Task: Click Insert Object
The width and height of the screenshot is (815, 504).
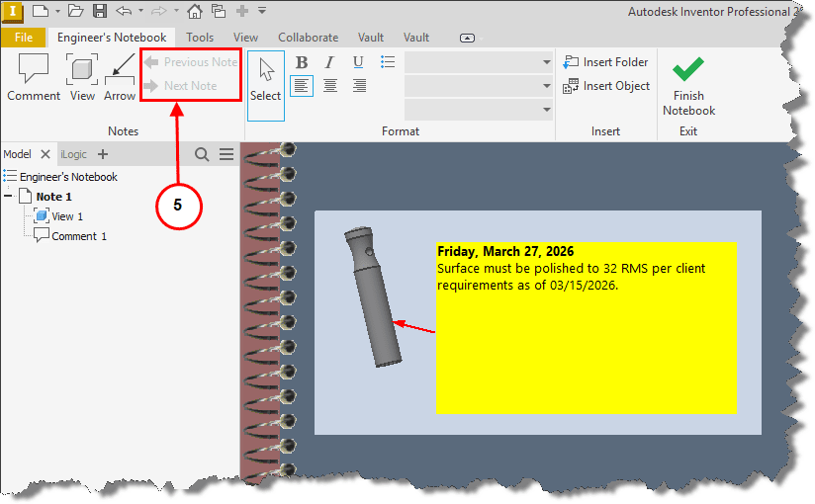Action: coord(606,86)
